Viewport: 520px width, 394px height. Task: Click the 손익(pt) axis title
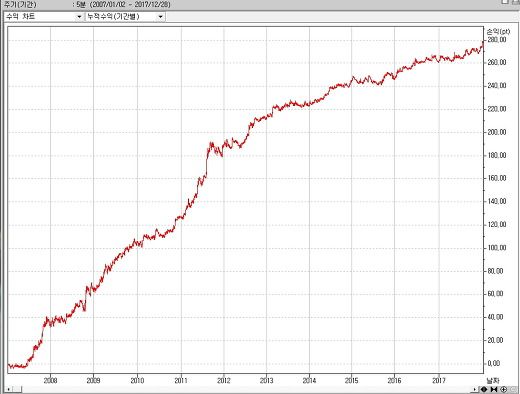point(499,32)
